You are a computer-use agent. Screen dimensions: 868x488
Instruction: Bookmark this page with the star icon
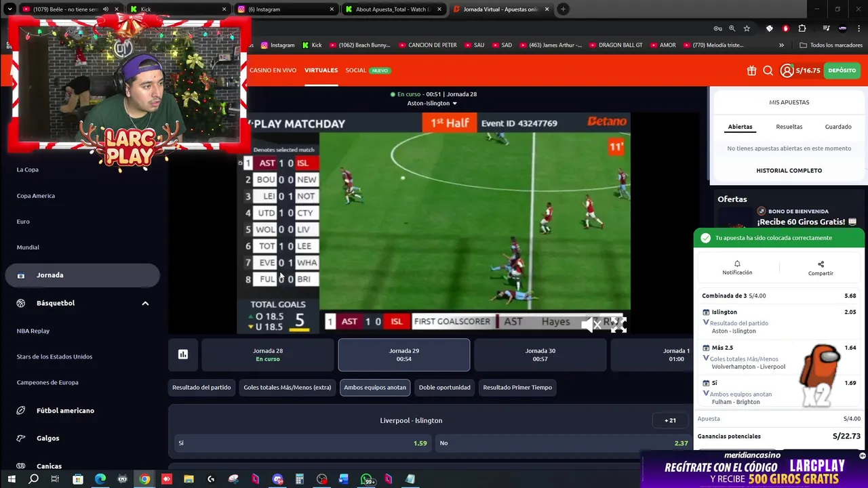(x=747, y=28)
